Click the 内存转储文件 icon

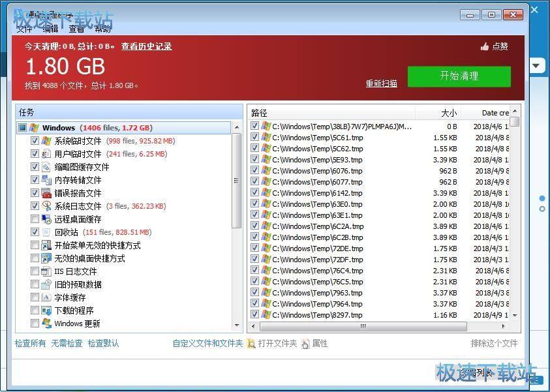[46, 180]
